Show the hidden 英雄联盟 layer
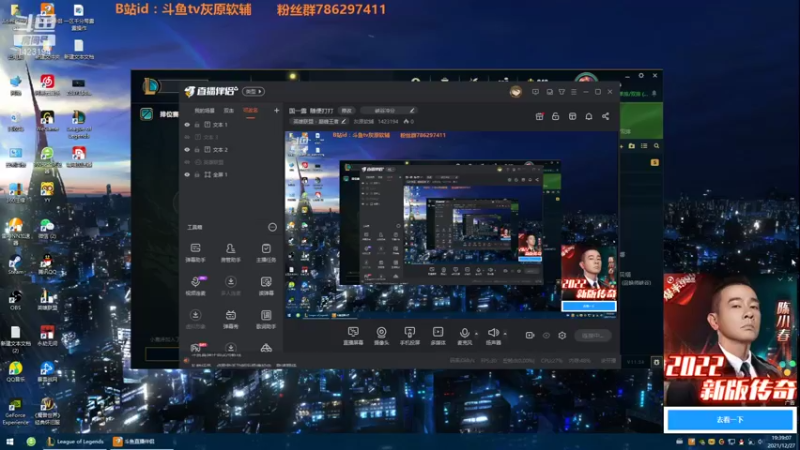The height and width of the screenshot is (450, 800). [x=187, y=162]
